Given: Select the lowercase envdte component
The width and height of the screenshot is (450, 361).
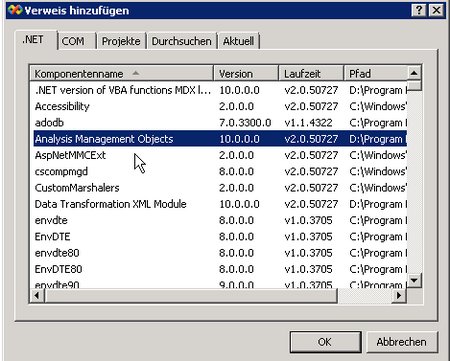Looking at the screenshot, I should 220,220.
